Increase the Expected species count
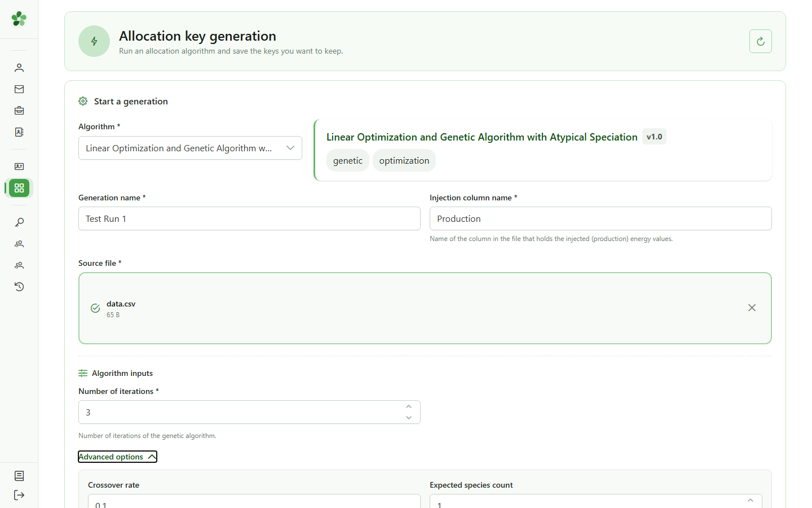Screen dimensions: 812x508 (x=751, y=500)
